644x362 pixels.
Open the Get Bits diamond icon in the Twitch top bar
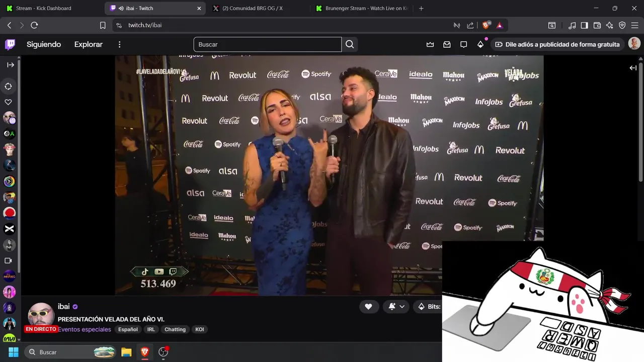[x=480, y=44]
